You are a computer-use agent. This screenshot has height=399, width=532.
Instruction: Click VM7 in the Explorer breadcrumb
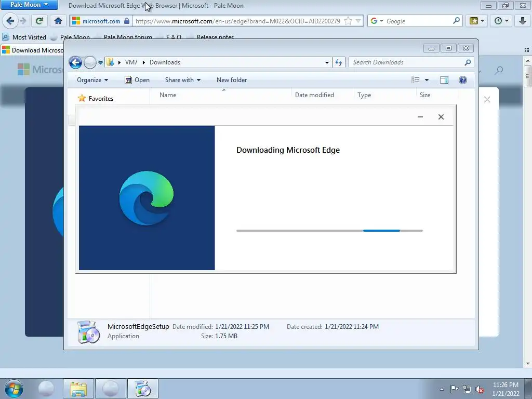(x=131, y=62)
